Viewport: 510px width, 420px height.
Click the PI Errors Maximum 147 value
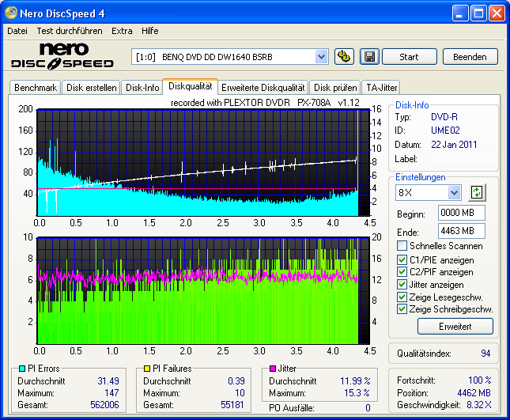click(111, 393)
